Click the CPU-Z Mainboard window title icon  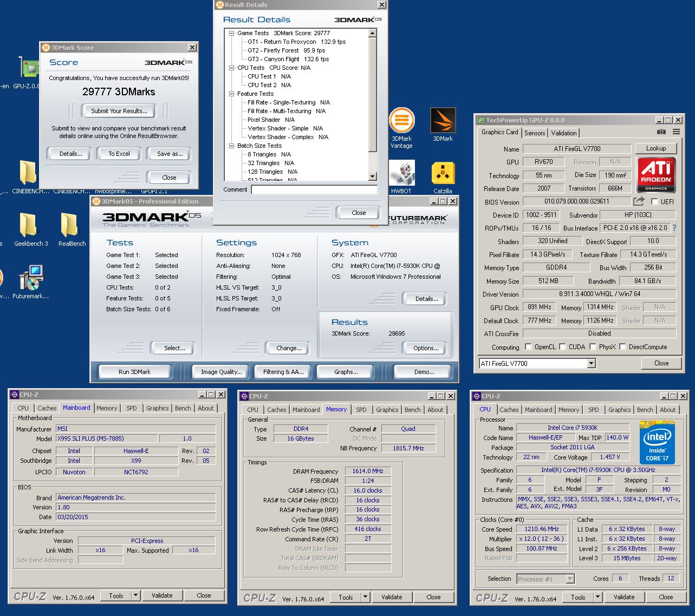point(14,395)
